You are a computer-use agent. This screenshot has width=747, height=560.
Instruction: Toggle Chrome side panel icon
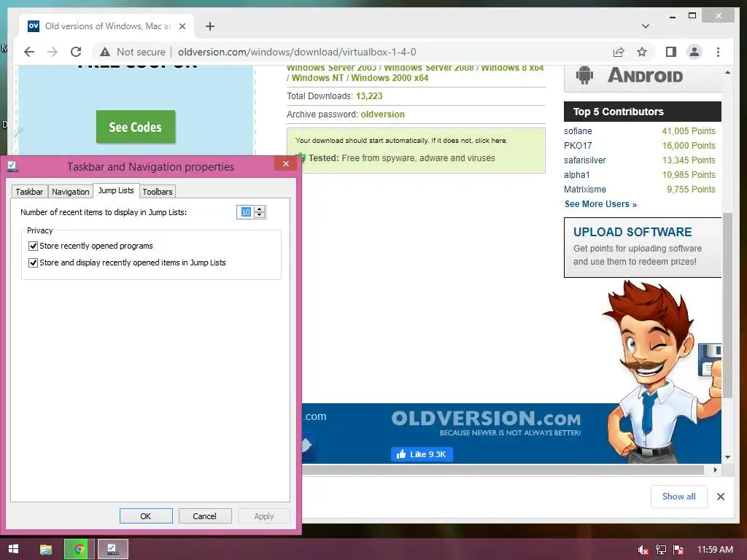(x=671, y=52)
